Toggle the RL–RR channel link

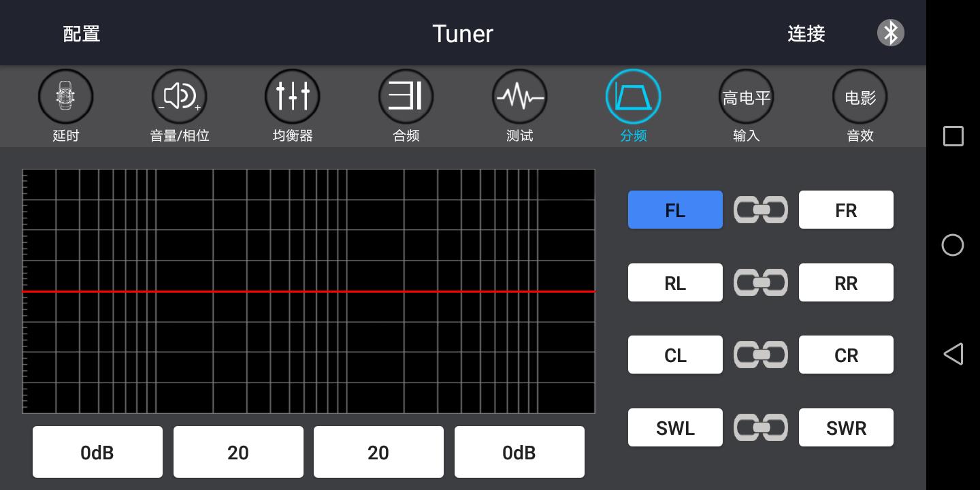(761, 282)
